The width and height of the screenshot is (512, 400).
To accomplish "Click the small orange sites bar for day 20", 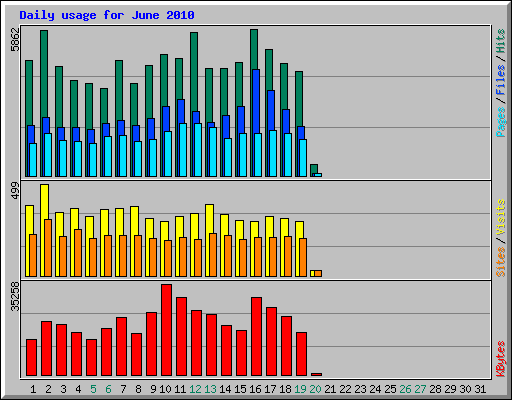I will (x=318, y=273).
